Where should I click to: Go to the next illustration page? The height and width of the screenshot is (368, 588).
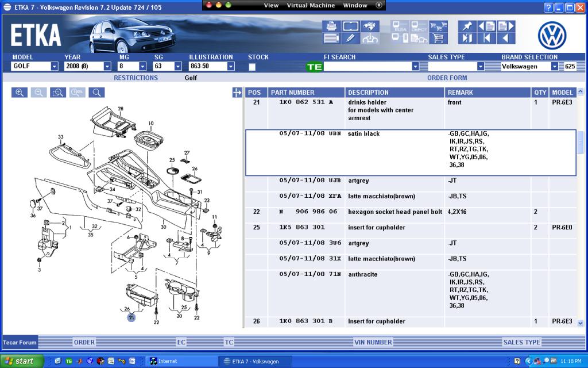tap(506, 26)
